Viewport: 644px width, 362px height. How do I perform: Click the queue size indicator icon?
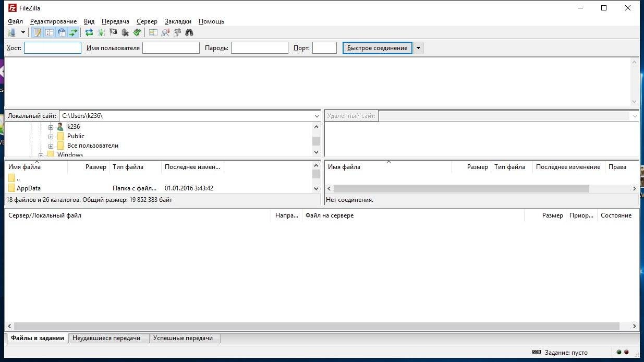pyautogui.click(x=537, y=353)
